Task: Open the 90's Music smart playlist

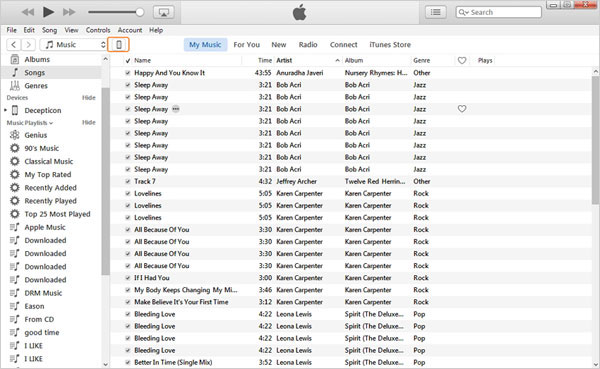Action: tap(42, 148)
